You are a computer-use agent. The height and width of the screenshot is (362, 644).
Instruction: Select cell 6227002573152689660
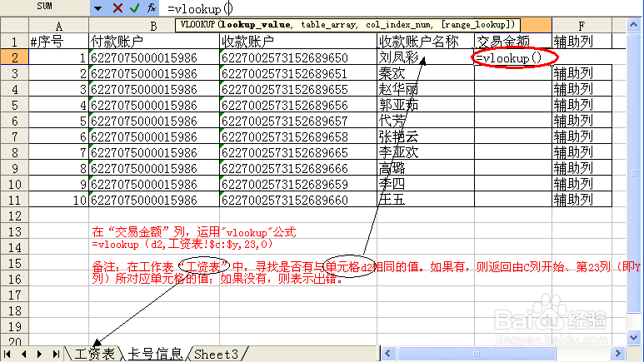298,200
